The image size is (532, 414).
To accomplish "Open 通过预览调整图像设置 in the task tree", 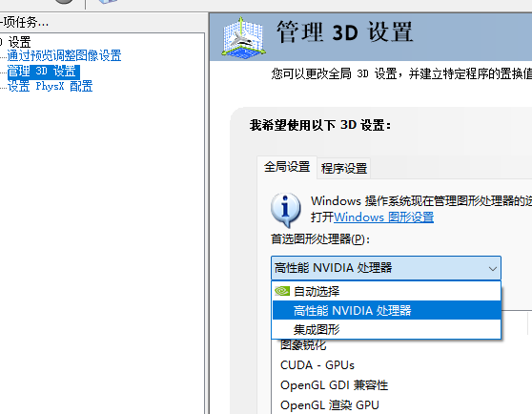I will click(64, 55).
